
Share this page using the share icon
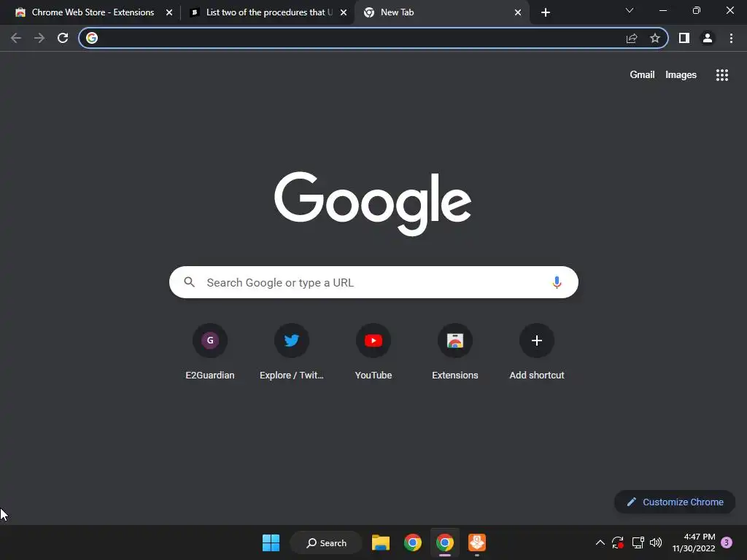click(x=632, y=38)
